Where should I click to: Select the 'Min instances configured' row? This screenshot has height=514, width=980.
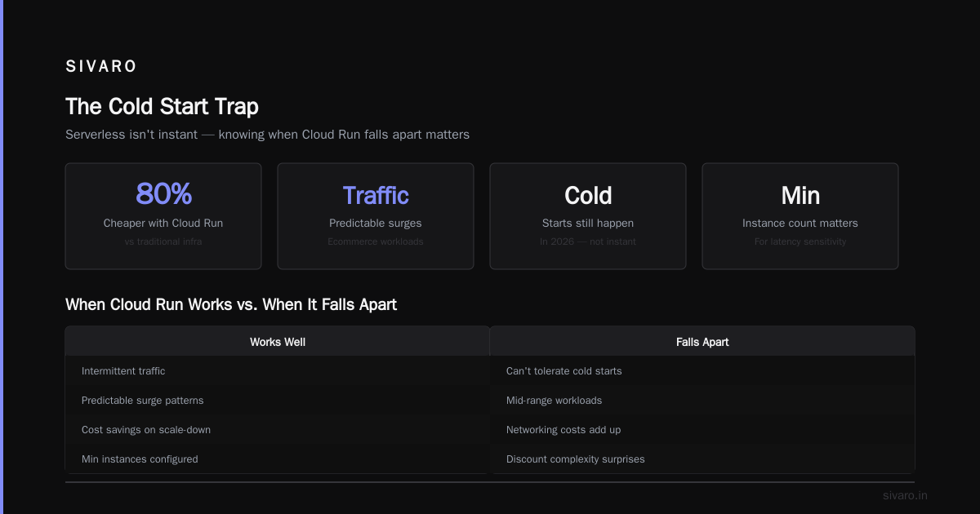(x=278, y=459)
